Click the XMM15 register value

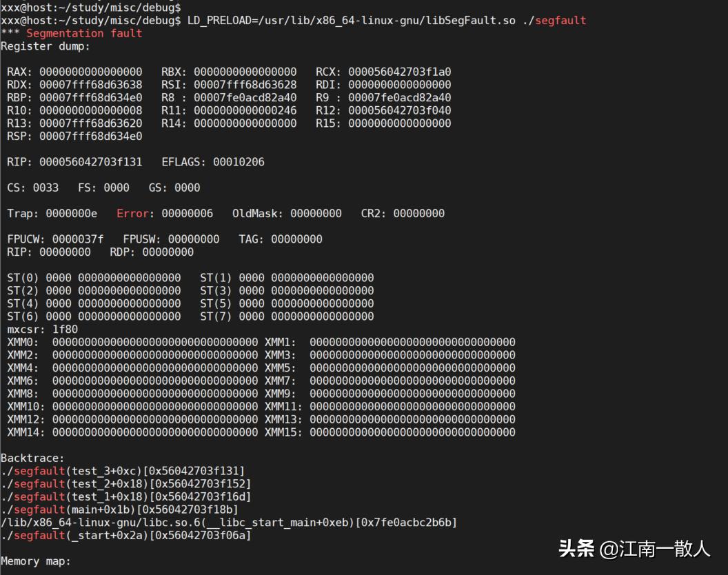point(413,432)
